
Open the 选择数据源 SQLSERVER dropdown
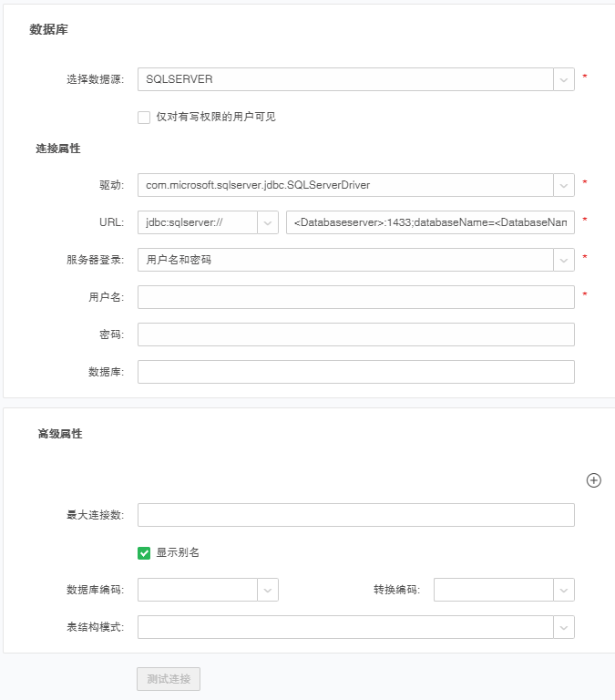(x=345, y=79)
